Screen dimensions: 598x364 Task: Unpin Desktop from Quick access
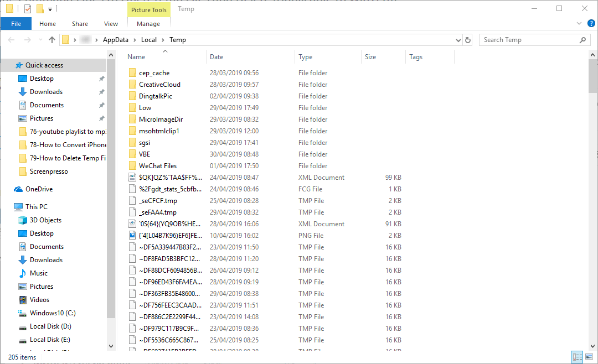pyautogui.click(x=101, y=78)
